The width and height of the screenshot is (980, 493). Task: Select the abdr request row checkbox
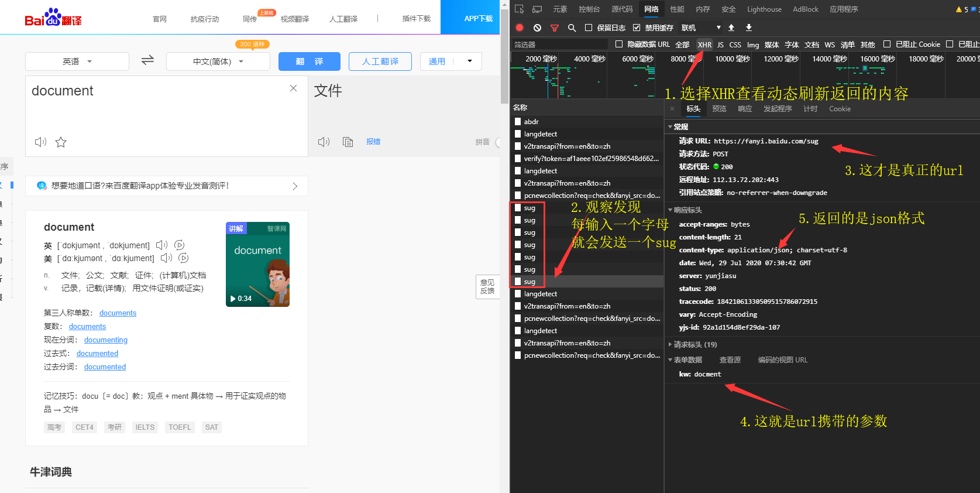coord(518,122)
